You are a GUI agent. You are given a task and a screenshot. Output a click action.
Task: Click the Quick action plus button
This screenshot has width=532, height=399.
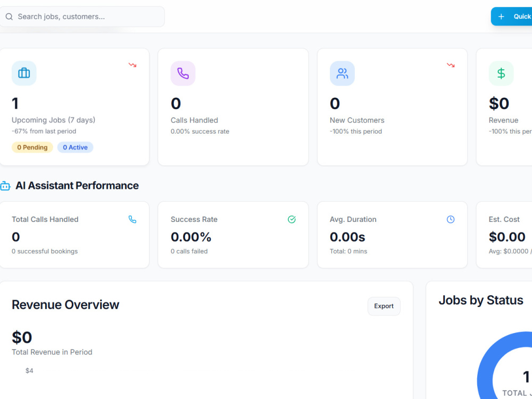point(511,16)
